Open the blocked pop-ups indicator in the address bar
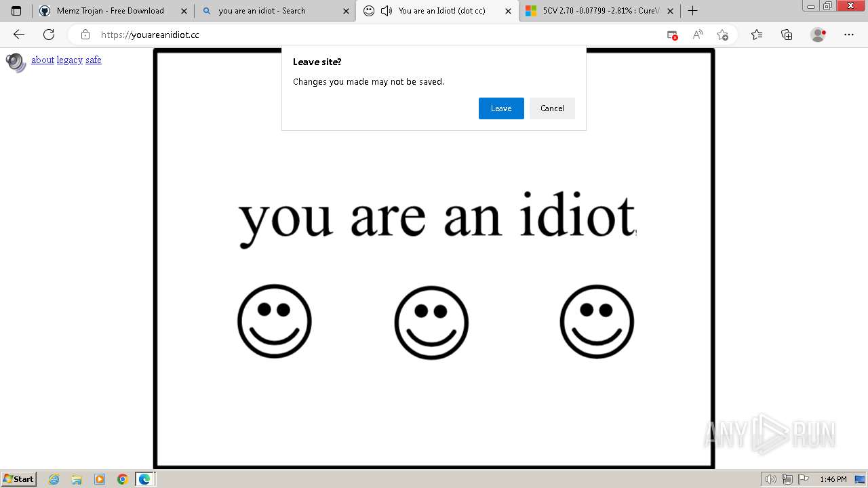Viewport: 868px width, 488px height. tap(672, 35)
